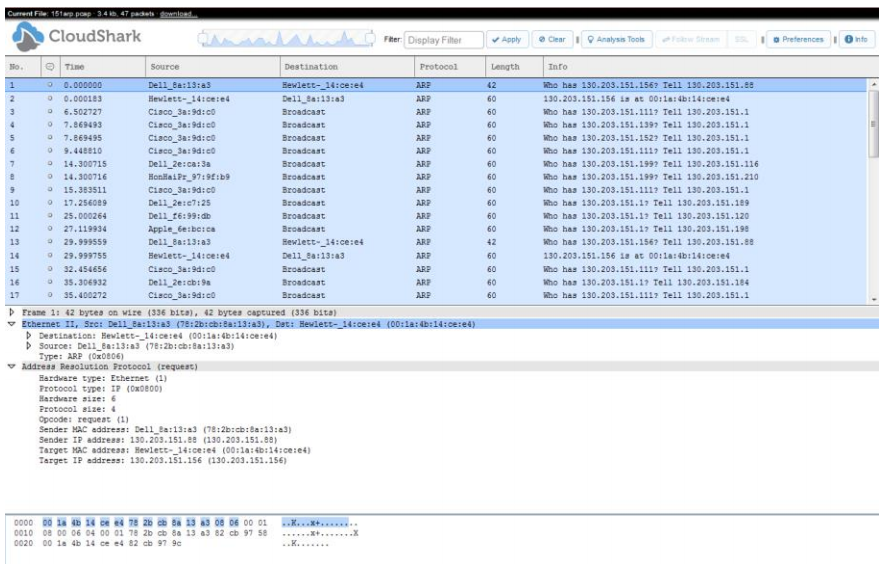
Task: Click comment marker of packet 10
Action: (50, 203)
